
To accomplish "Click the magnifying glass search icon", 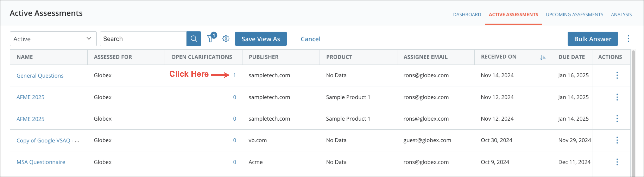I will 194,39.
